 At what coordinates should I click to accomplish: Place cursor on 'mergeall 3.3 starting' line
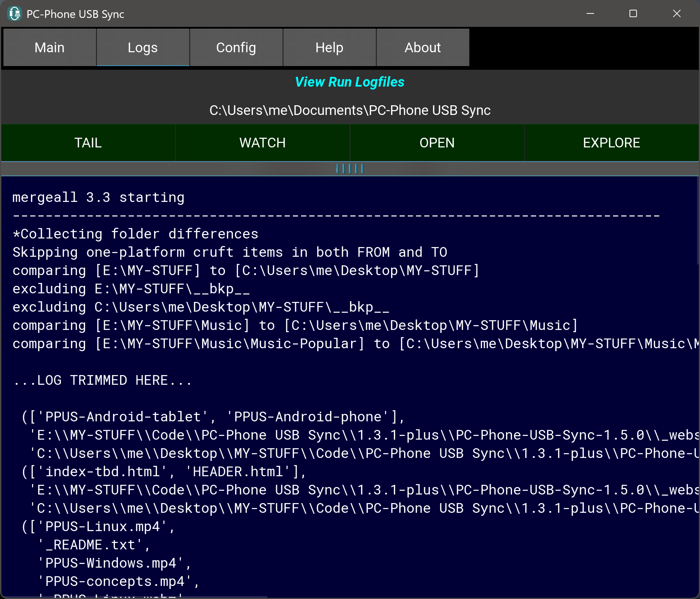tap(99, 197)
